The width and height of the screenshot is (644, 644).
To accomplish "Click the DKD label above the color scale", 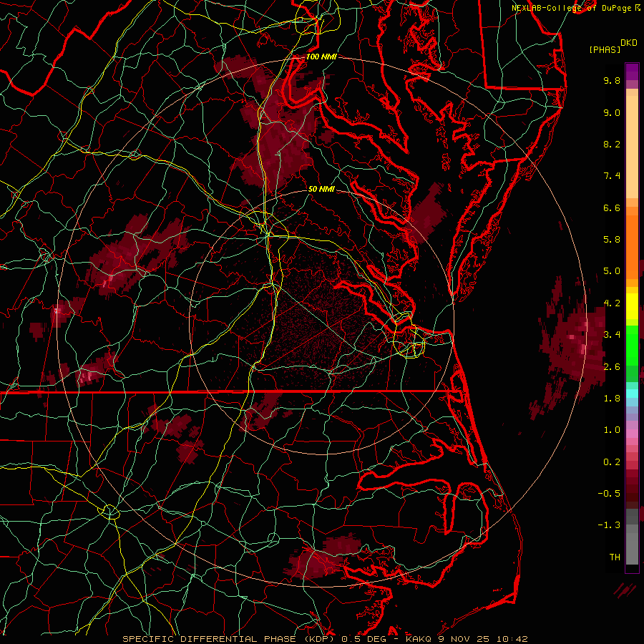I will point(628,43).
